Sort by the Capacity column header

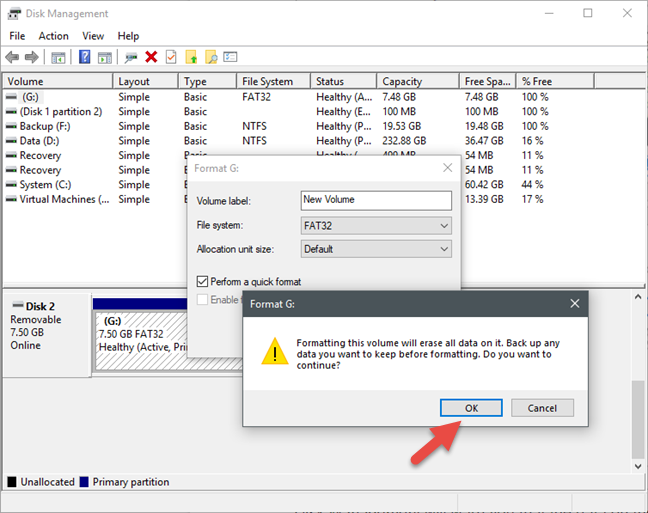pos(418,81)
